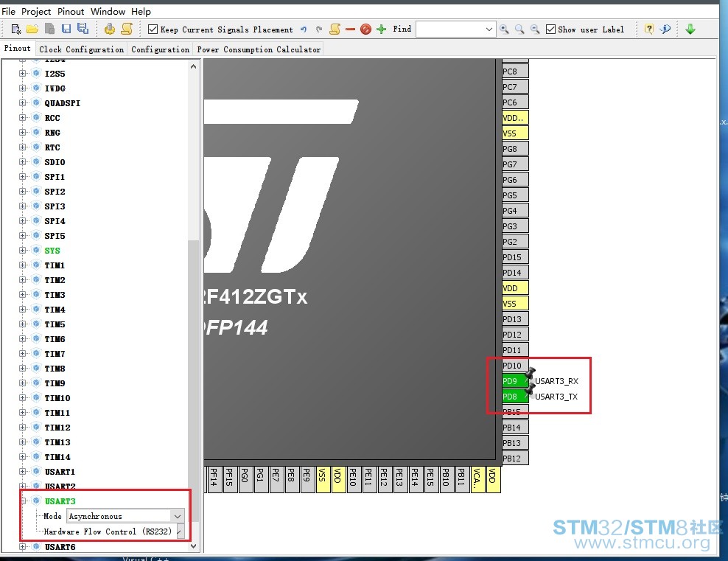The image size is (728, 561).
Task: Open the Power Consumption Calculator tab
Action: tap(259, 49)
